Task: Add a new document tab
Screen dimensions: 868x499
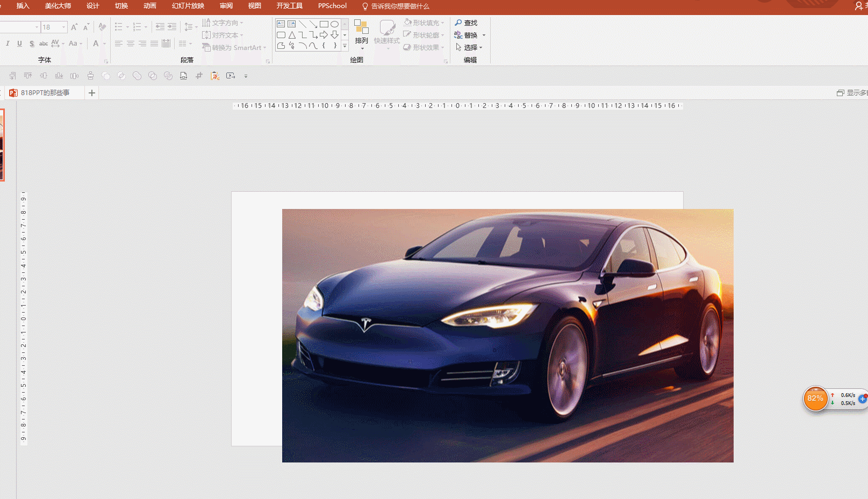Action: pyautogui.click(x=92, y=93)
